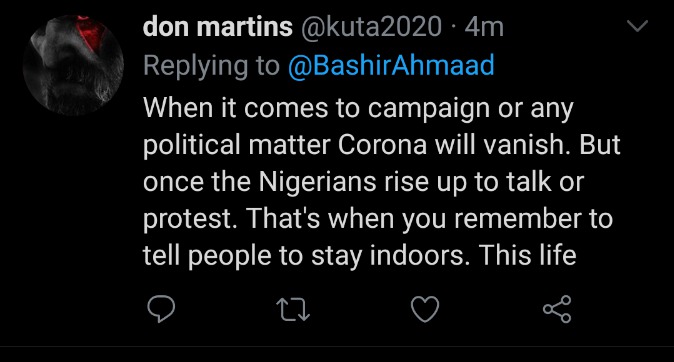The image size is (674, 362).
Task: Click the word "protest" in the tweet body
Action: 190,219
